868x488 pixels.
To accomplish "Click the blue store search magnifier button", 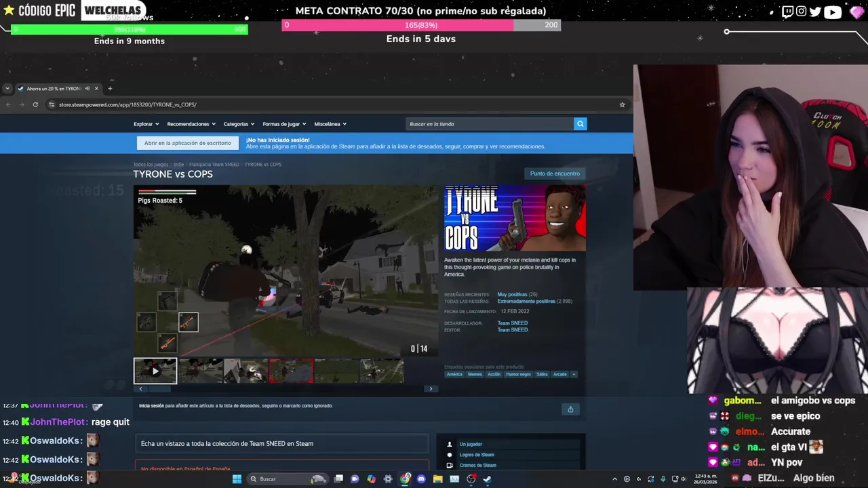I will coord(580,124).
